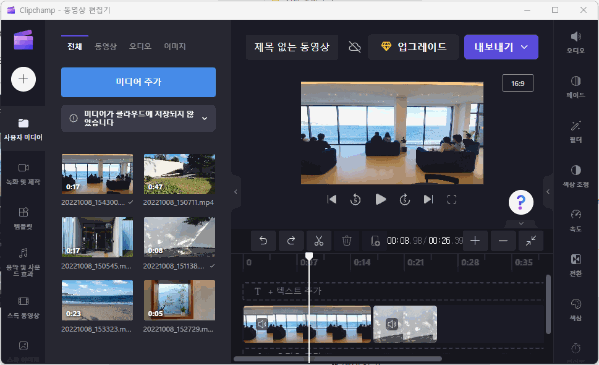Fit timeline to screen
This screenshot has height=365, width=599.
point(531,241)
